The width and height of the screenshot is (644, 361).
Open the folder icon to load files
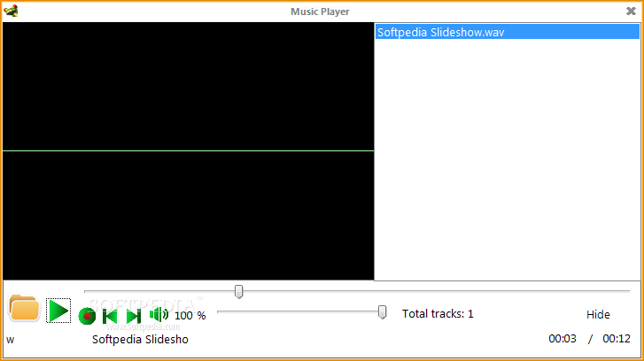[24, 308]
